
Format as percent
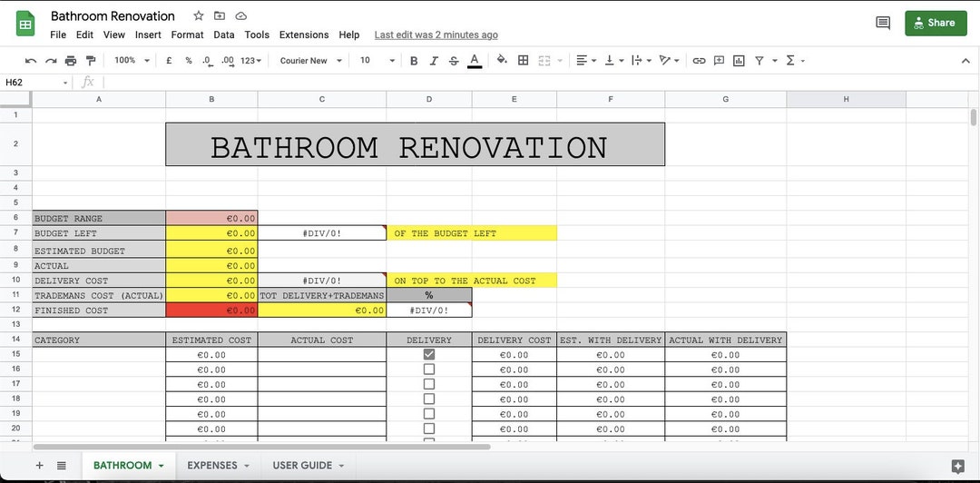188,61
